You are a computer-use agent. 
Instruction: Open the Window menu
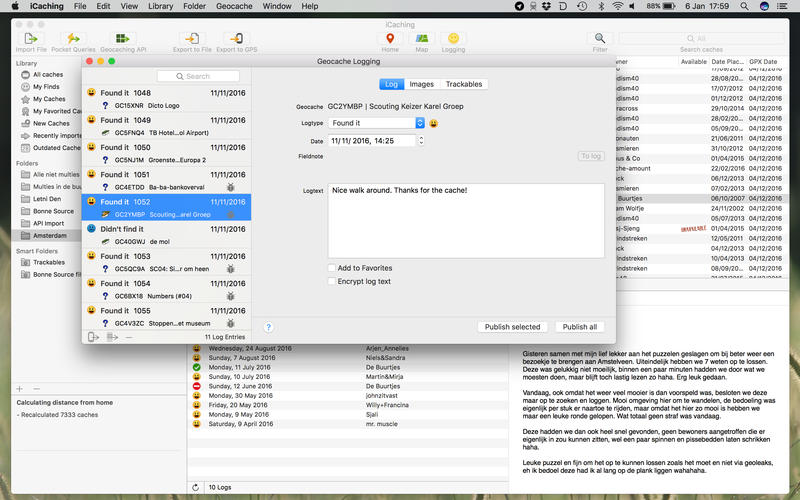coord(277,6)
